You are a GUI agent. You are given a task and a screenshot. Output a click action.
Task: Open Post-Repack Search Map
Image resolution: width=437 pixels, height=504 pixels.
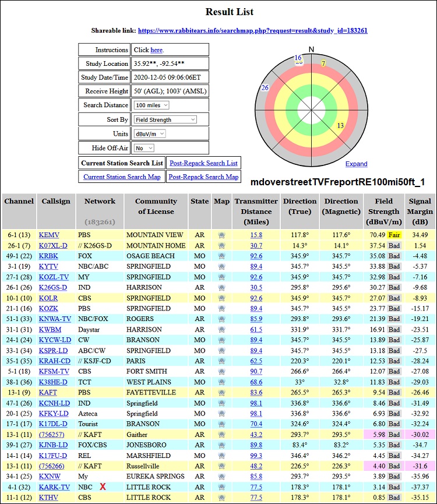[x=203, y=177]
